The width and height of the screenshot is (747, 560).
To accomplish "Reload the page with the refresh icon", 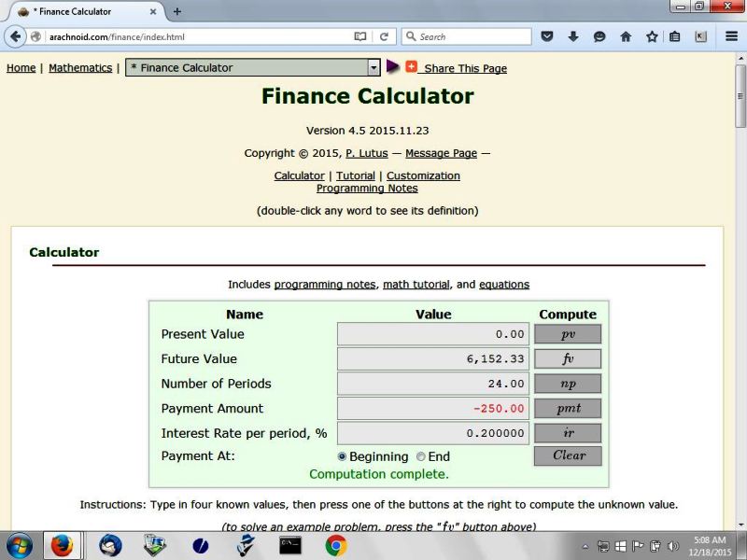I will point(384,36).
